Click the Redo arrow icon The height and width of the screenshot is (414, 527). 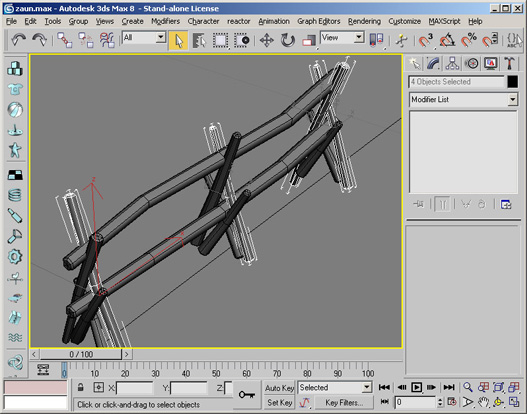(39, 40)
